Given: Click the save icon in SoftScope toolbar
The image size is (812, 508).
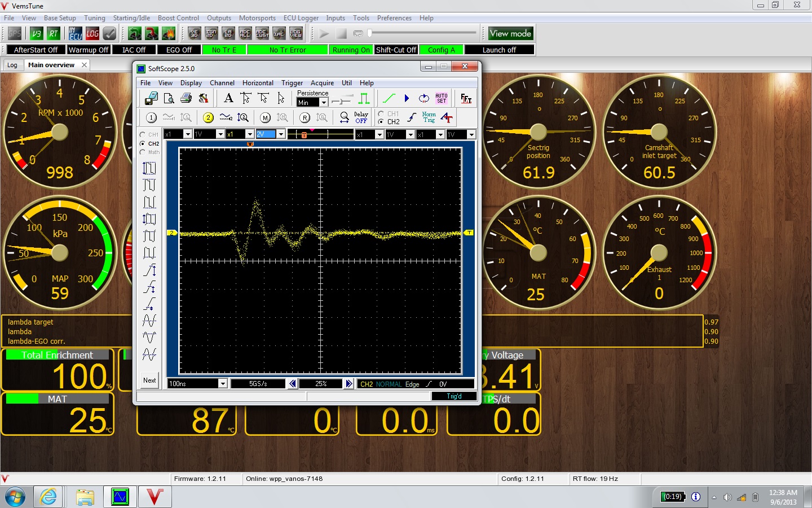Looking at the screenshot, I should click(151, 99).
